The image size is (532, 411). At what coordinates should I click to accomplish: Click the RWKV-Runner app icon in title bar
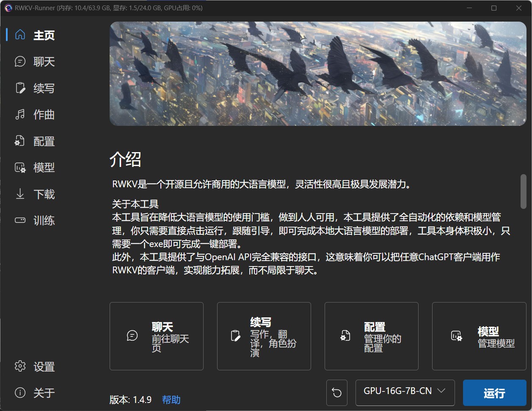click(x=8, y=8)
